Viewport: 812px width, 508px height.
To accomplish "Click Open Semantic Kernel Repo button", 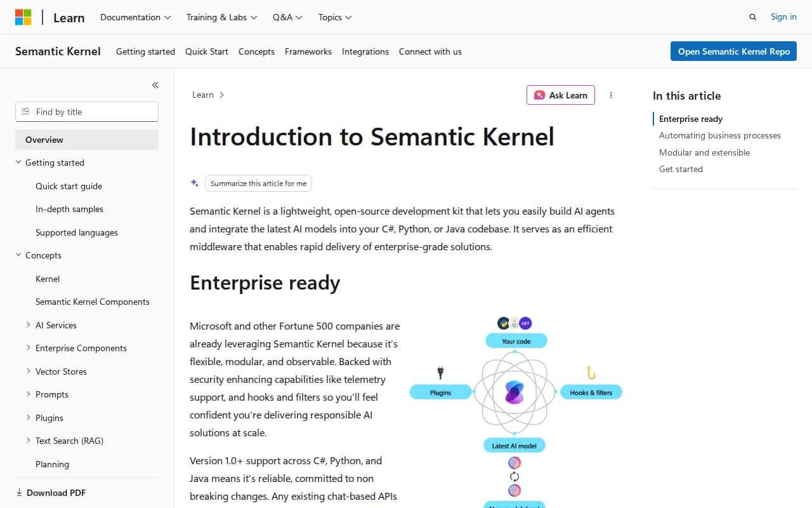I will [733, 51].
